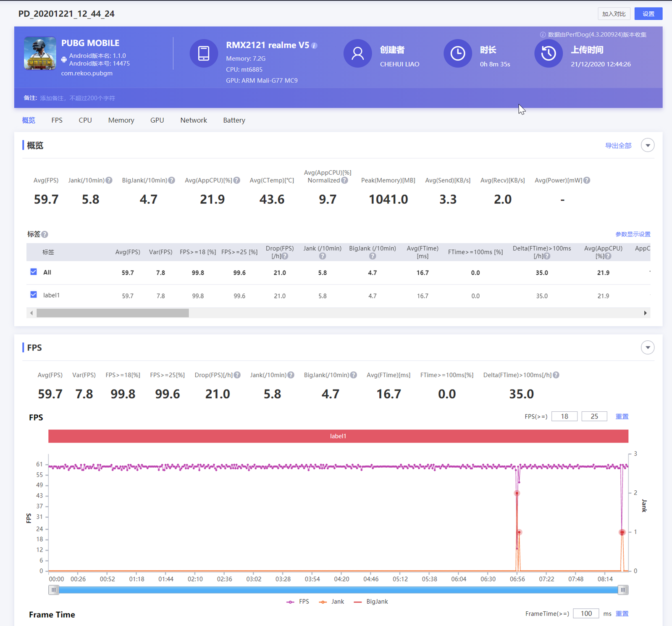Click the PUBG MOBILE app icon
The width and height of the screenshot is (672, 626).
coord(40,53)
